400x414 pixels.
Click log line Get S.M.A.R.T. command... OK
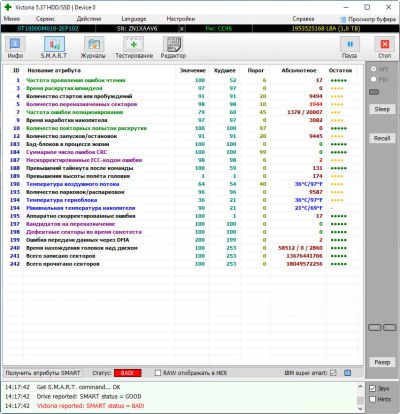point(78,387)
